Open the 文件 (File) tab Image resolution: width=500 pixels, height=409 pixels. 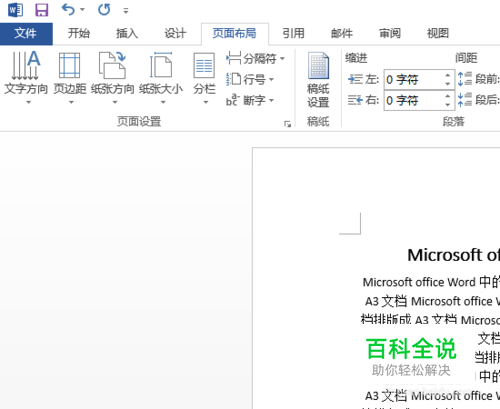(x=26, y=33)
